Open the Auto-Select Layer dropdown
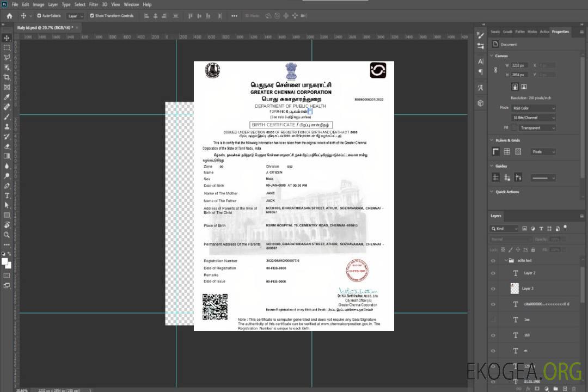Screen dimensions: 588x392 coord(75,16)
